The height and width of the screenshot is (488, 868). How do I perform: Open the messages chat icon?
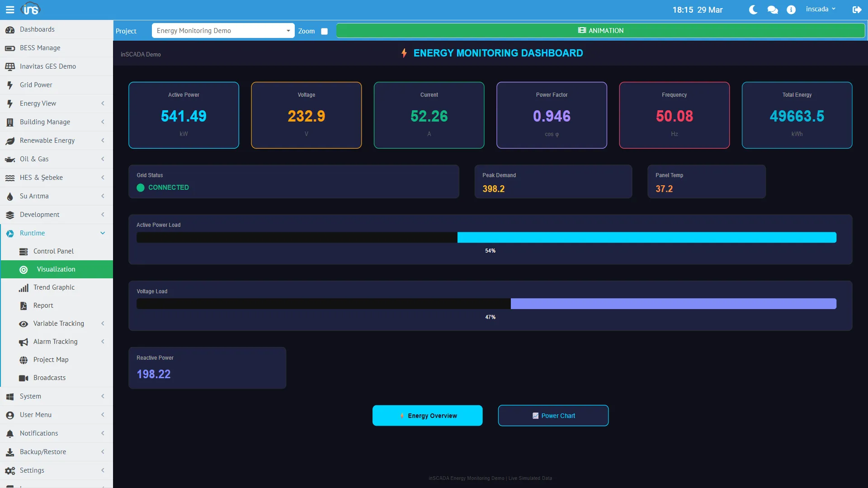772,9
